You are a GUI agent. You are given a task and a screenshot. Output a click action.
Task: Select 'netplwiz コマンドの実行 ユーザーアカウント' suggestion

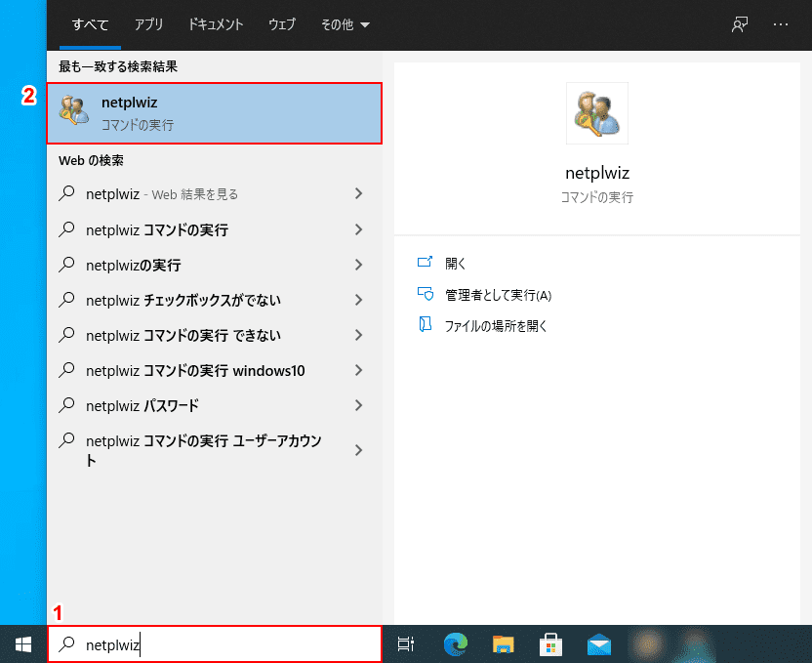click(x=215, y=450)
